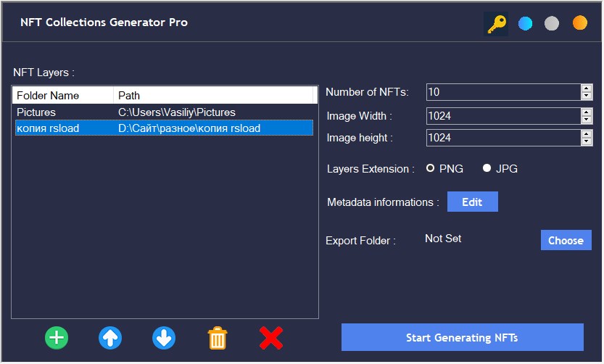Screen dimensions: 604x364
Task: Click the Not Set export folder text
Action: coord(443,239)
